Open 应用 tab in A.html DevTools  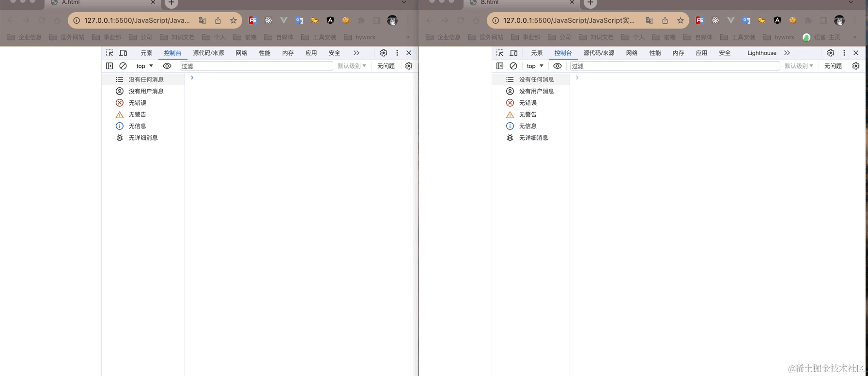(311, 53)
